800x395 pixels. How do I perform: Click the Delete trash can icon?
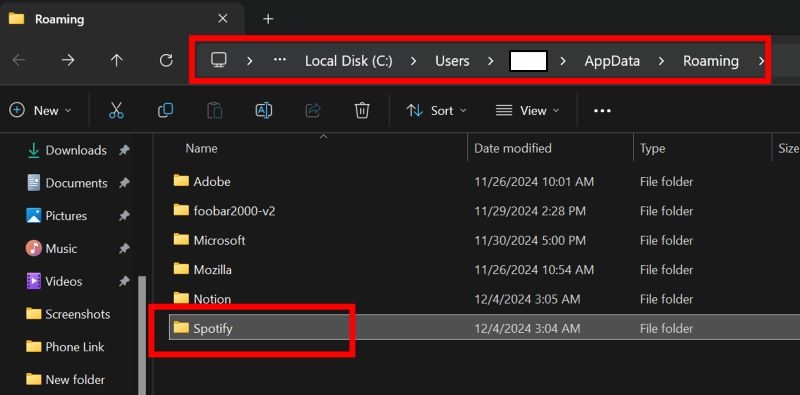[362, 110]
